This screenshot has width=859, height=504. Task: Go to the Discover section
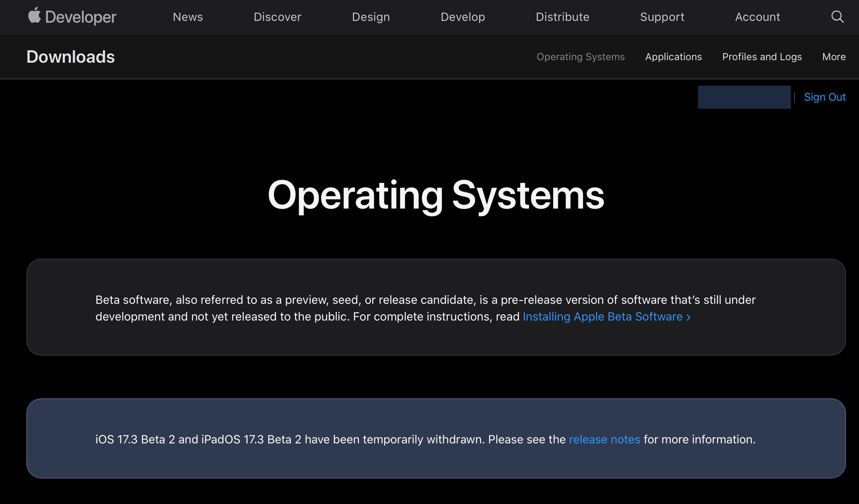277,17
